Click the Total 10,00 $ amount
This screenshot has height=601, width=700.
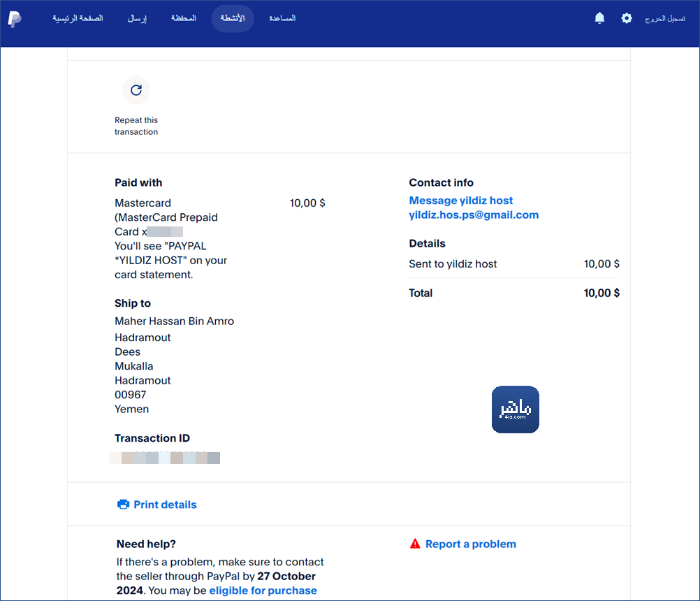click(601, 293)
